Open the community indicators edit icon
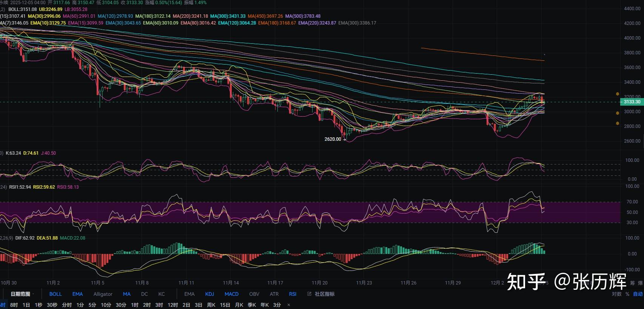This screenshot has width=644, height=309. click(x=310, y=294)
